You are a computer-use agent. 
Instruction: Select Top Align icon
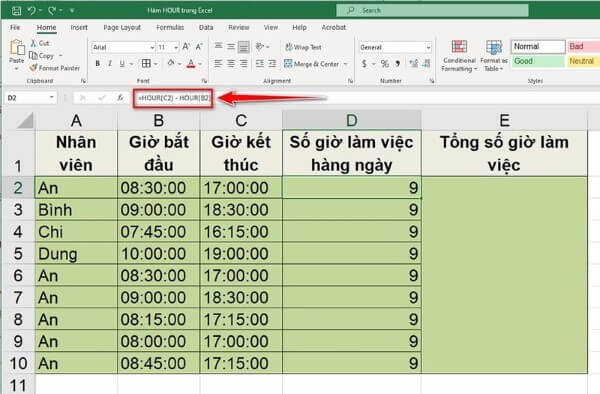click(x=218, y=47)
